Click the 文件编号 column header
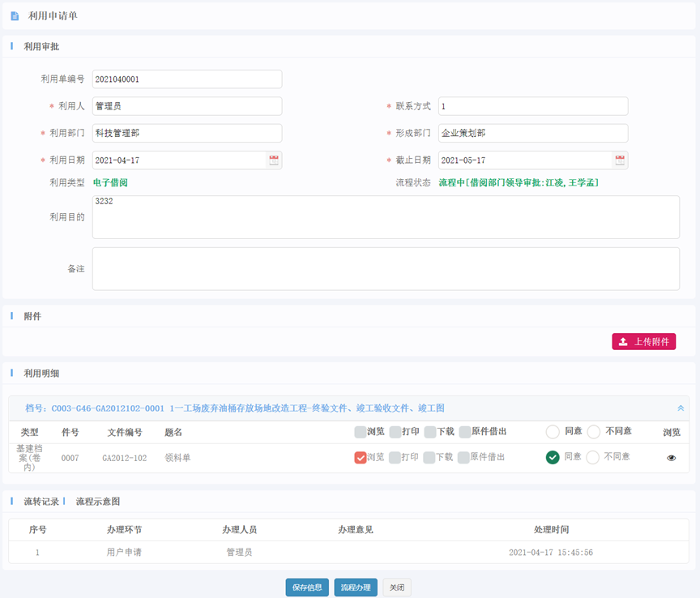Image resolution: width=700 pixels, height=598 pixels. pyautogui.click(x=125, y=433)
